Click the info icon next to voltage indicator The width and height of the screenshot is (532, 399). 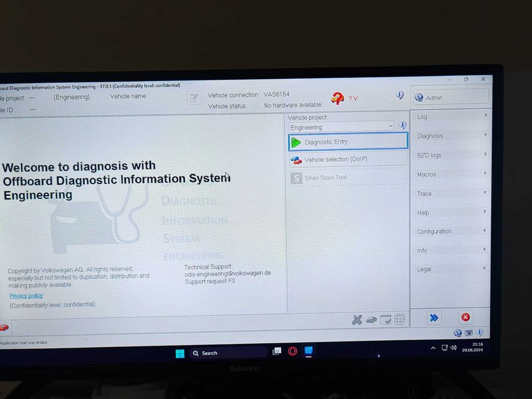[399, 95]
